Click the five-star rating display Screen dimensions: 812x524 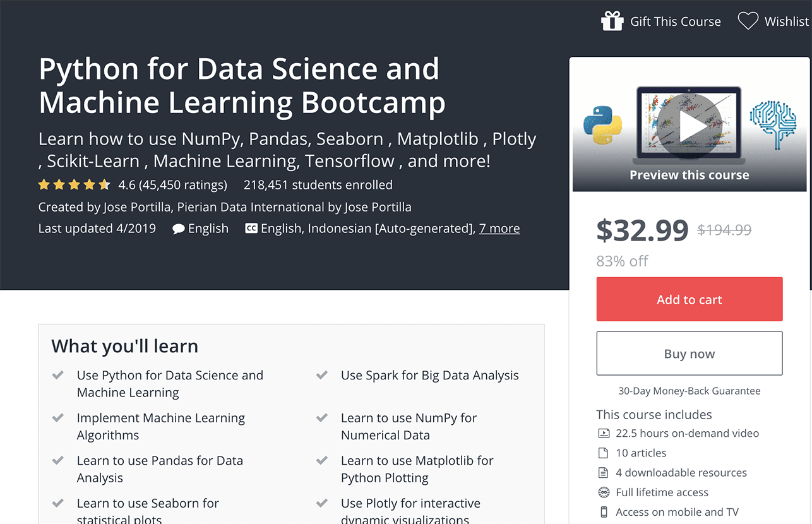[x=75, y=185]
